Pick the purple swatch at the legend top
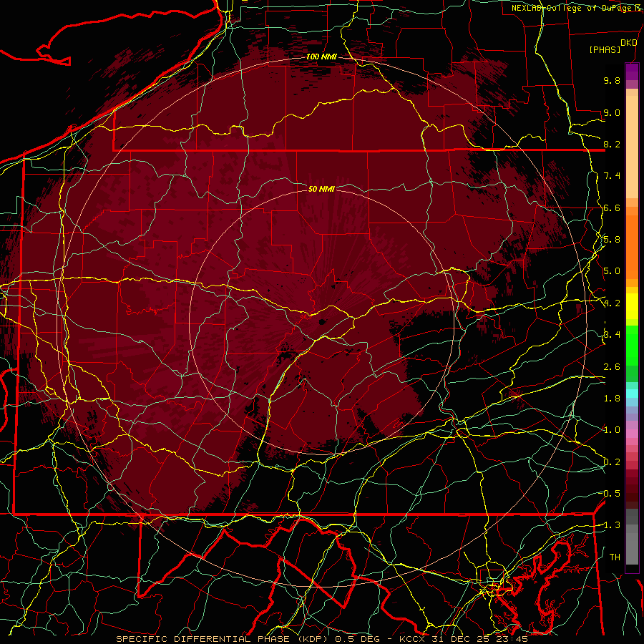644x644 pixels. pos(632,72)
